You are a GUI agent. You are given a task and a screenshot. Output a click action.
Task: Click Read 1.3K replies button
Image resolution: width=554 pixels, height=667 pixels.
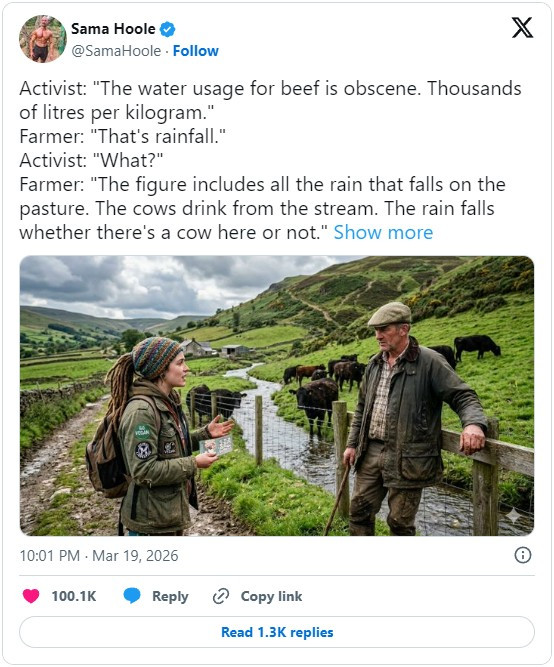click(x=277, y=633)
